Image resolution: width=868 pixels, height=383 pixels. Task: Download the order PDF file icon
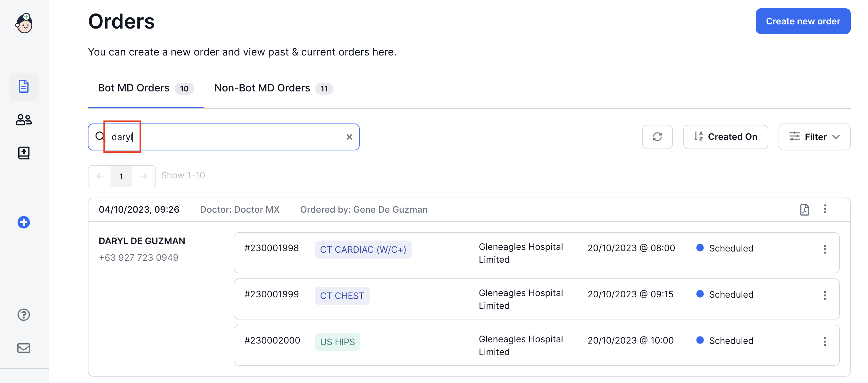pyautogui.click(x=804, y=209)
